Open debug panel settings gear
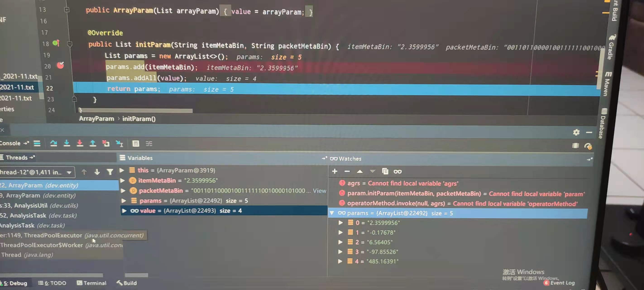The height and width of the screenshot is (290, 644). (576, 132)
